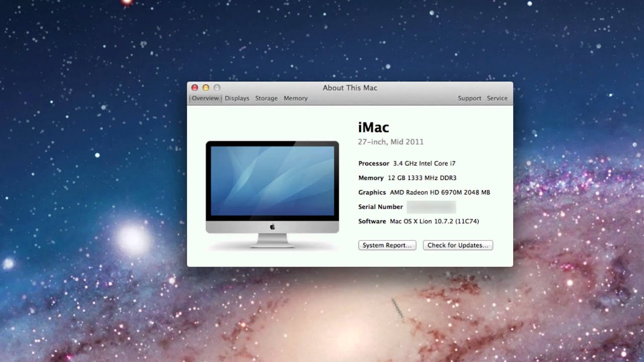Click the Memory label in specs list
The width and height of the screenshot is (644, 362).
pos(371,178)
